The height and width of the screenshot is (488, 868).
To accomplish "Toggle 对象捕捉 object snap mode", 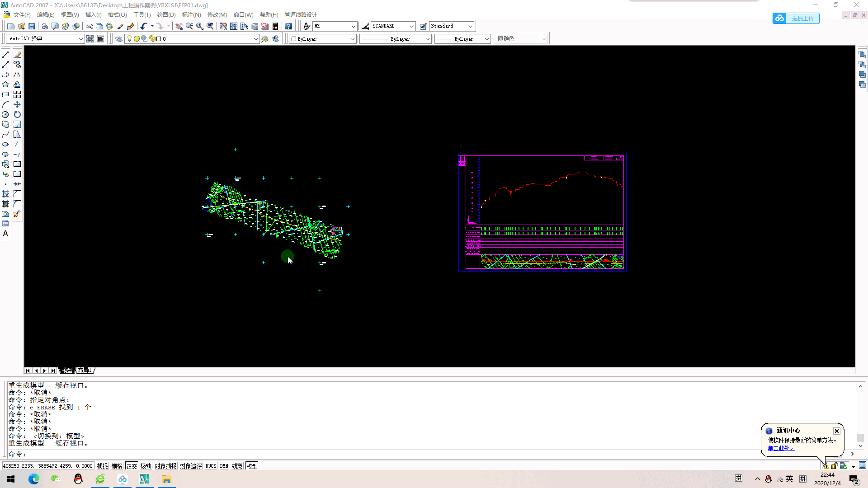I will click(165, 466).
